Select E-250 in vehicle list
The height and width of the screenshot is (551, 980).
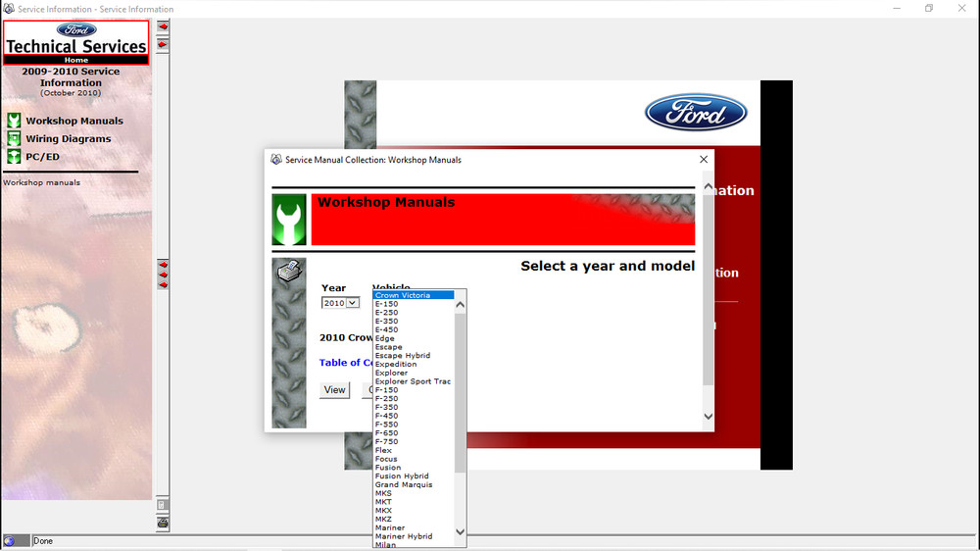pyautogui.click(x=414, y=313)
